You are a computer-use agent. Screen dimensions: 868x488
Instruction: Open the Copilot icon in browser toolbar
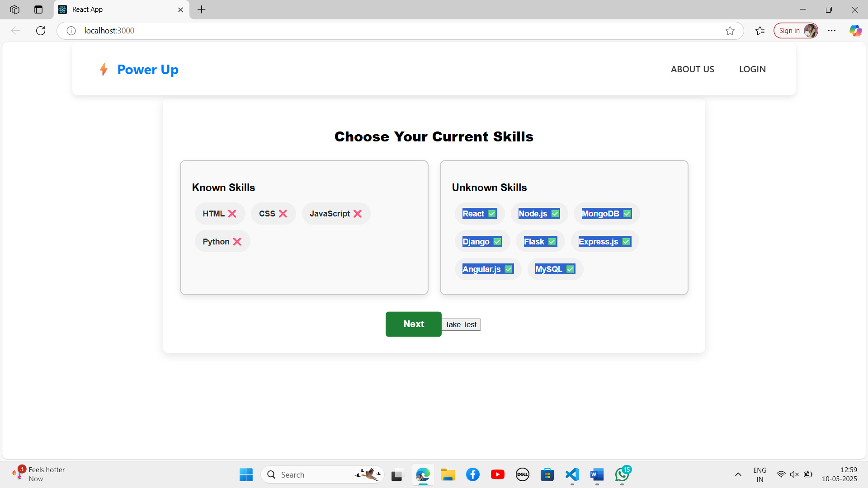pyautogui.click(x=855, y=31)
